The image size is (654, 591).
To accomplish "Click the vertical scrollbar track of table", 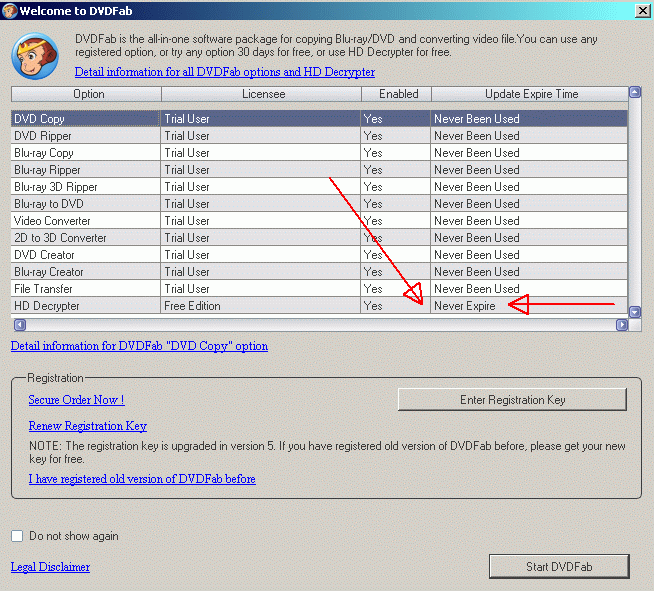I will pos(635,202).
